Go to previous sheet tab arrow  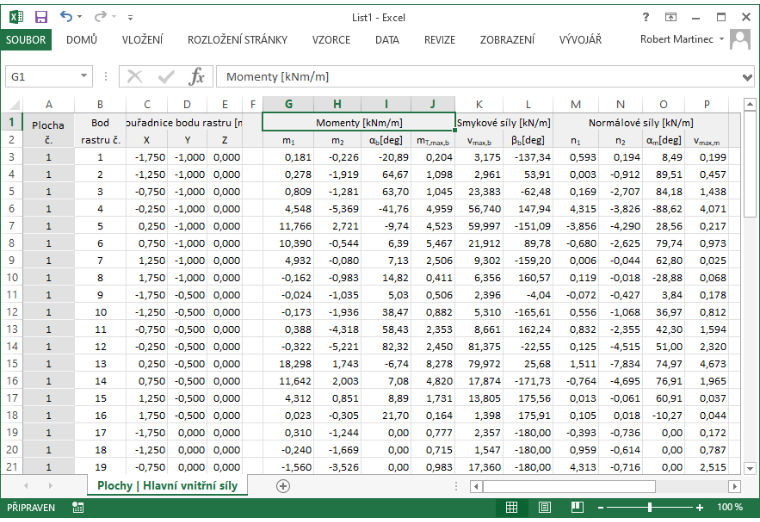[x=26, y=486]
